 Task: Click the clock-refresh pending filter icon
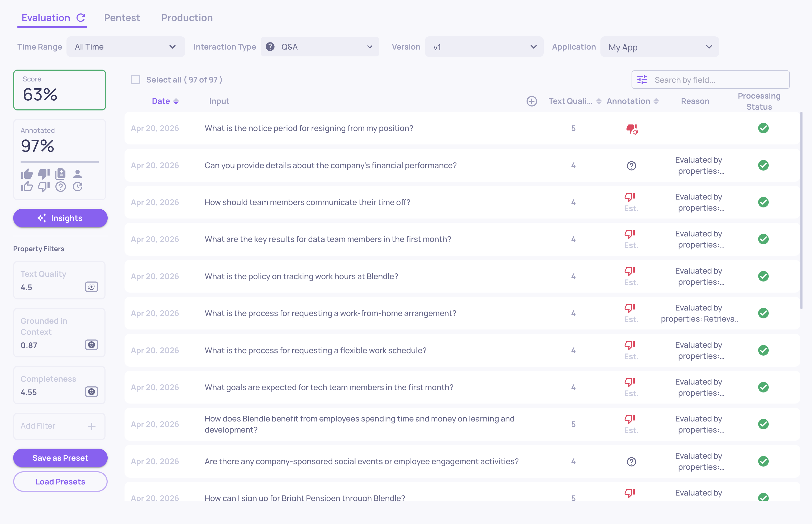pos(78,186)
